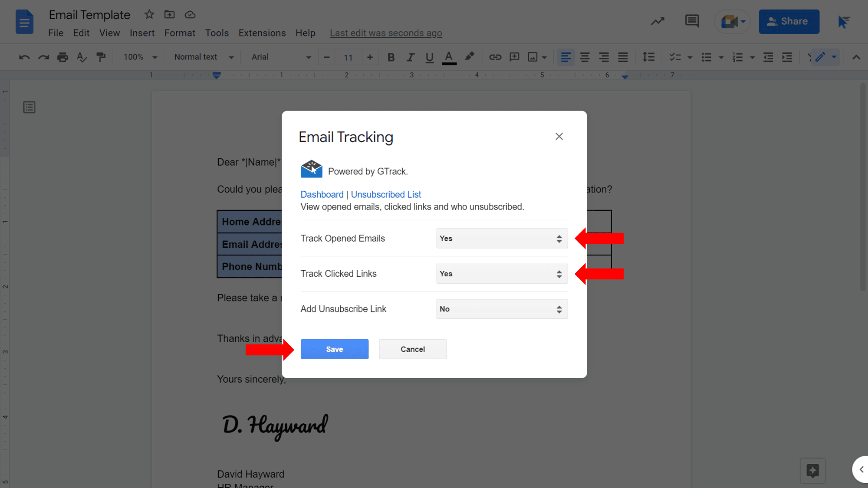Open the document outline icon
This screenshot has height=488, width=868.
click(x=29, y=107)
